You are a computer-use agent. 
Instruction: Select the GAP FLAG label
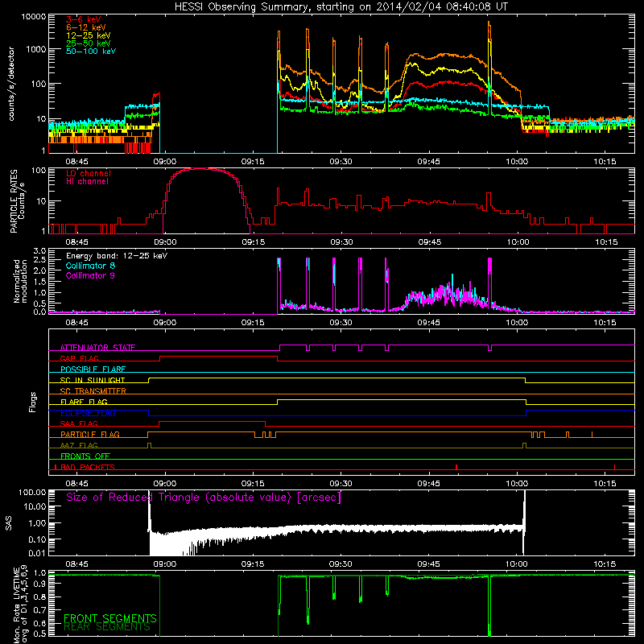pyautogui.click(x=79, y=358)
